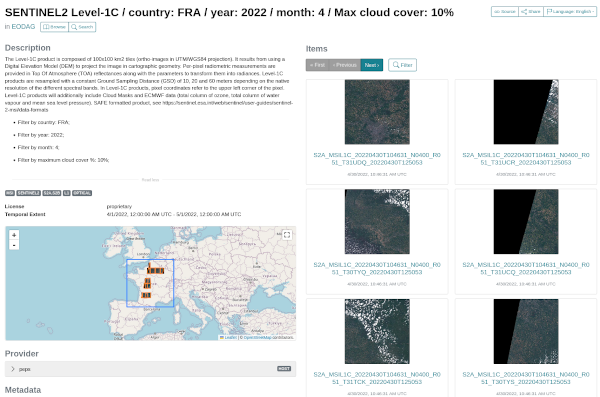Click 'Filter by year: 2022' bullet
Viewport: 600px width, 397px height.
(x=41, y=135)
